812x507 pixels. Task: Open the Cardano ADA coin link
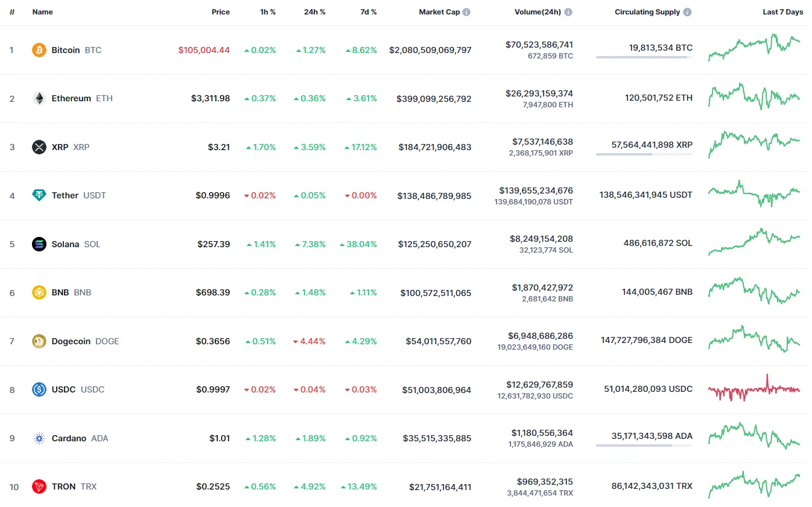click(x=69, y=438)
